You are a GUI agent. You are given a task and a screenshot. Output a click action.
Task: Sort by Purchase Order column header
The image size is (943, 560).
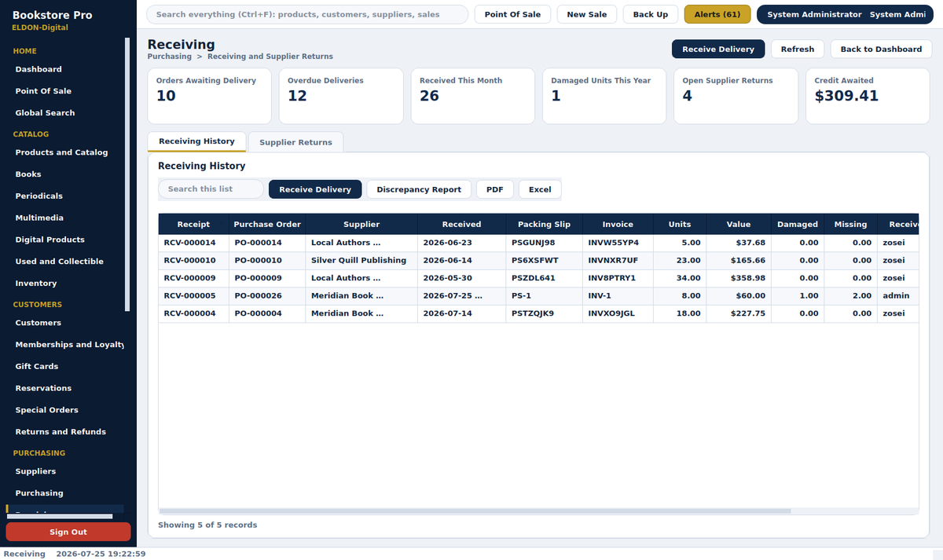tap(267, 224)
